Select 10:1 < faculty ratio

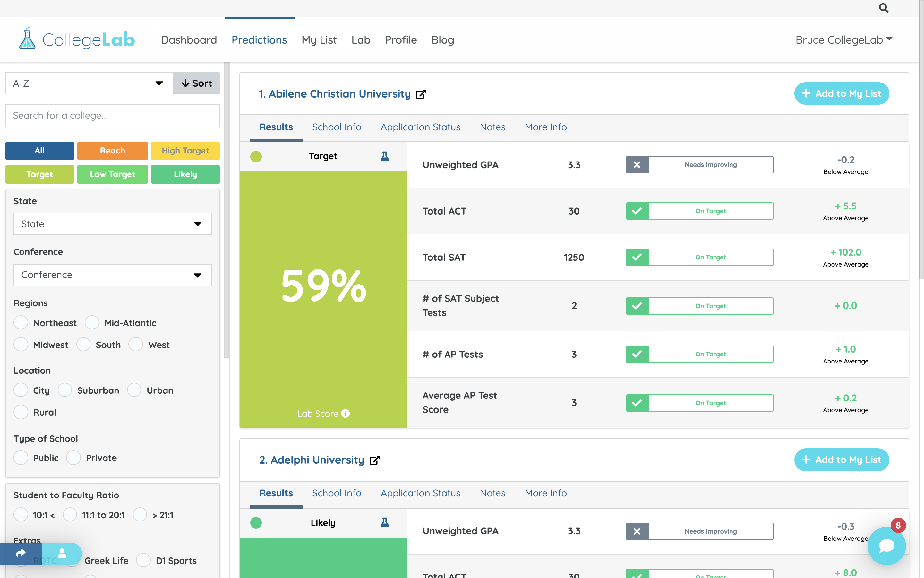(21, 515)
